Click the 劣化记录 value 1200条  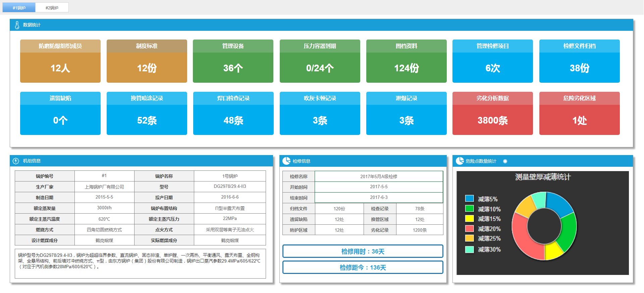(420, 230)
